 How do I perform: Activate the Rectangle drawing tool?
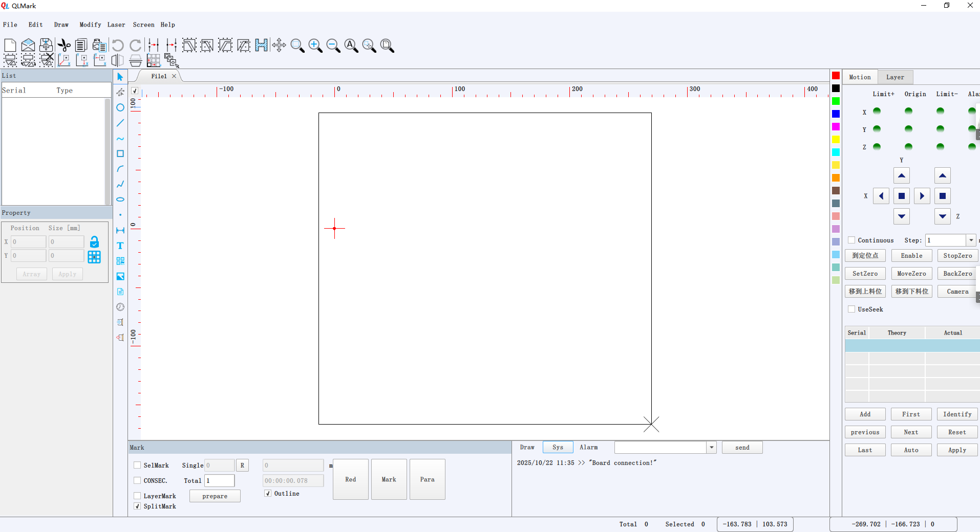(120, 153)
